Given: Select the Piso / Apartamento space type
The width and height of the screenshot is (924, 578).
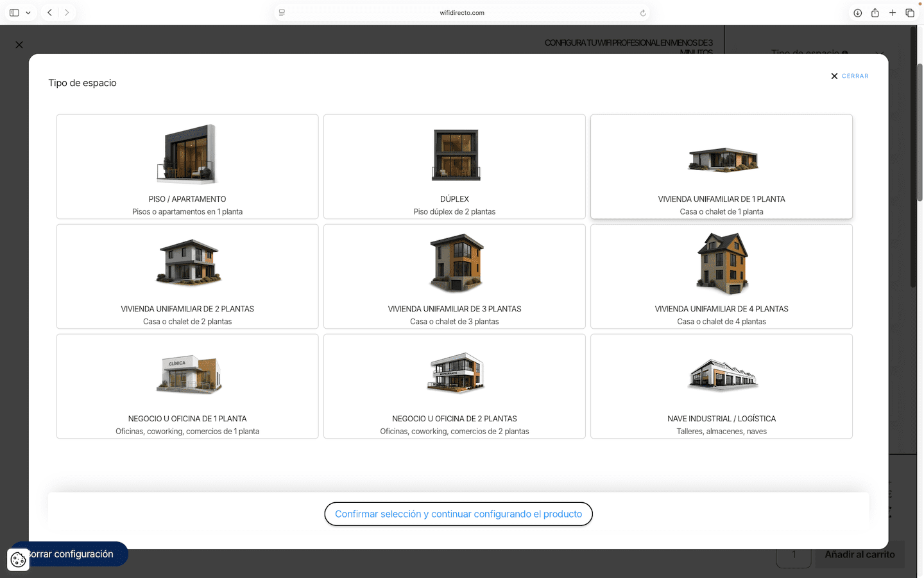Looking at the screenshot, I should point(187,166).
